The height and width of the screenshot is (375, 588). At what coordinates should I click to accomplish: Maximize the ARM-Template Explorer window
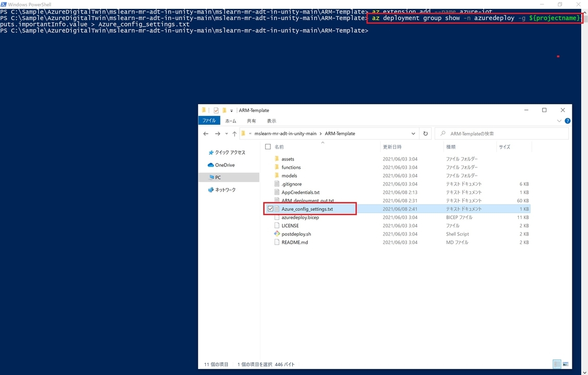[544, 110]
